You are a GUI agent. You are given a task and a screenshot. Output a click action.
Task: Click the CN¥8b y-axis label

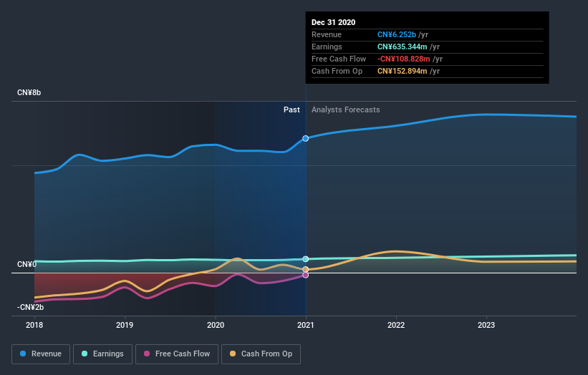point(29,92)
